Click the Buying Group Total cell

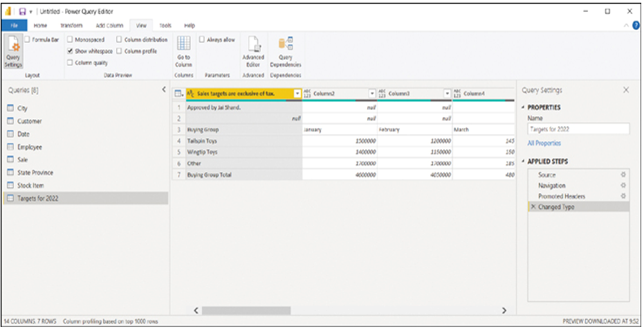[244, 175]
